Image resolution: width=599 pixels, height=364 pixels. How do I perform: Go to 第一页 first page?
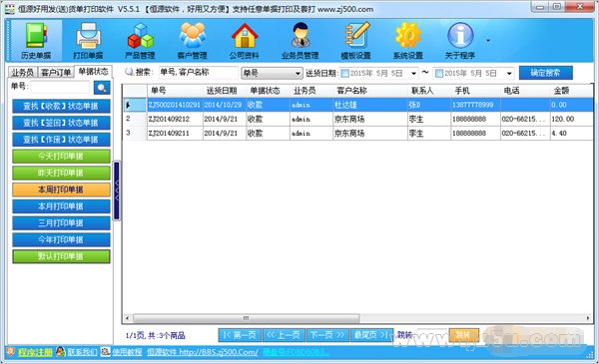pyautogui.click(x=240, y=335)
